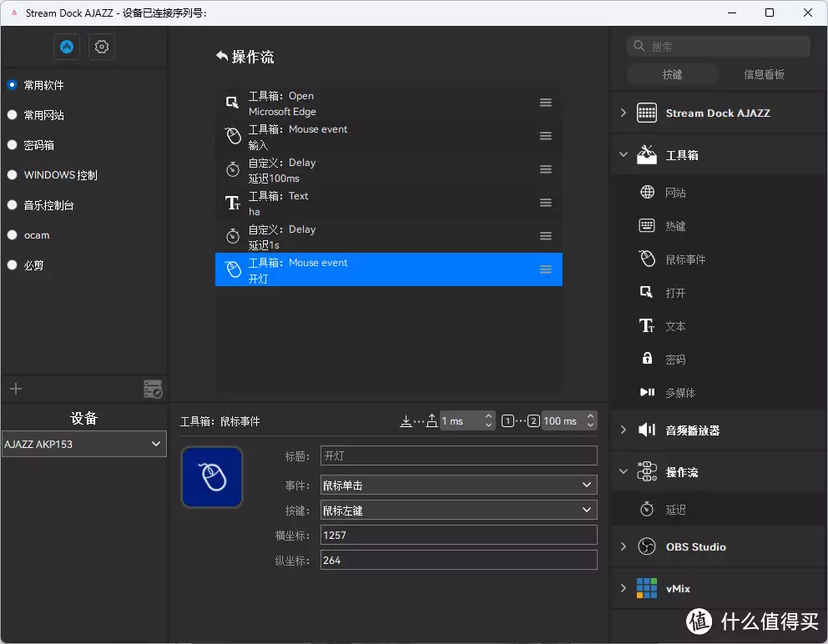Open the 事件 mouse click dropdown
Screen dimensions: 828x644
click(458, 485)
